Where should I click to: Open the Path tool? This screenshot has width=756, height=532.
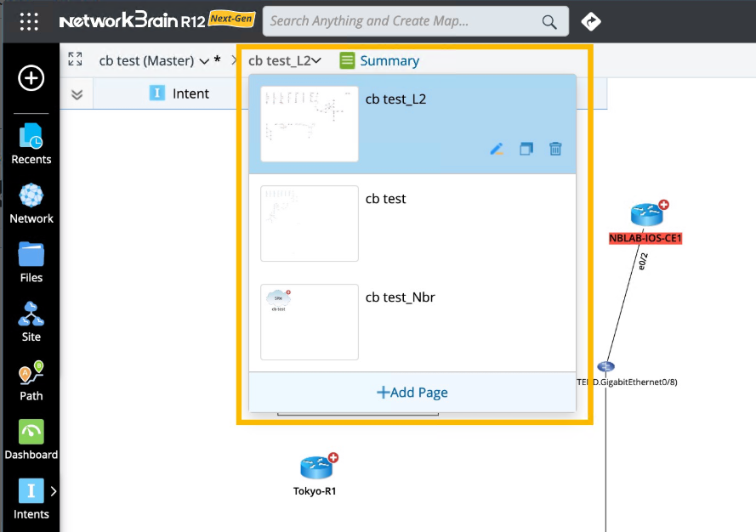pos(31,380)
